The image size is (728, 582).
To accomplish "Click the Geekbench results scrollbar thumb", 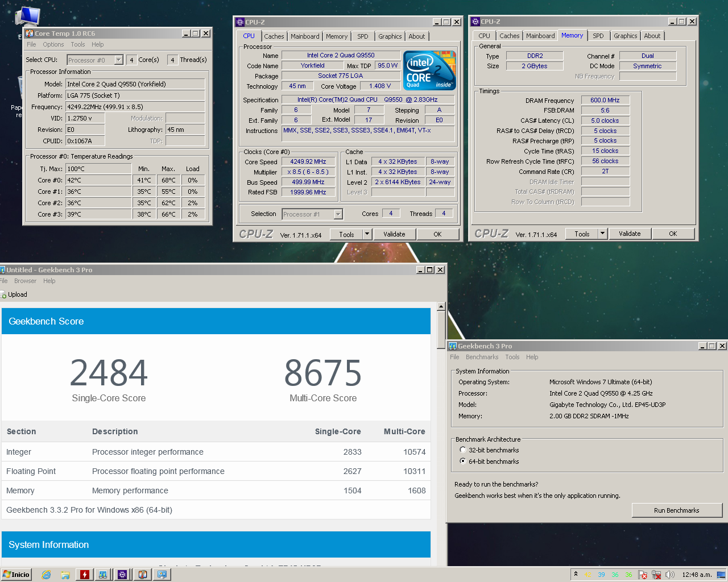I will [441, 330].
